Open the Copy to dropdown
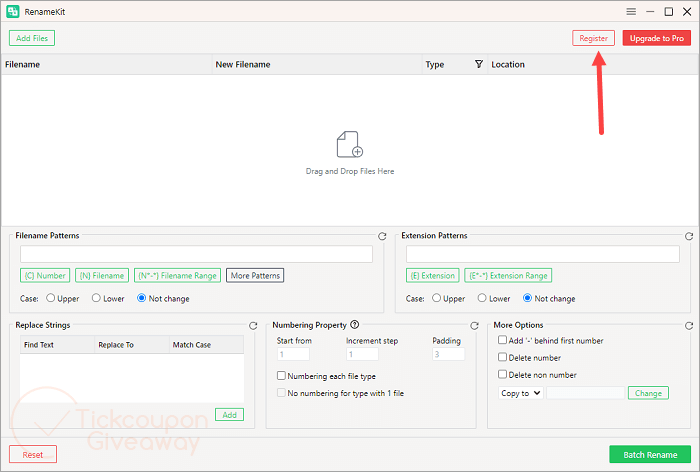The image size is (700, 472). click(521, 393)
